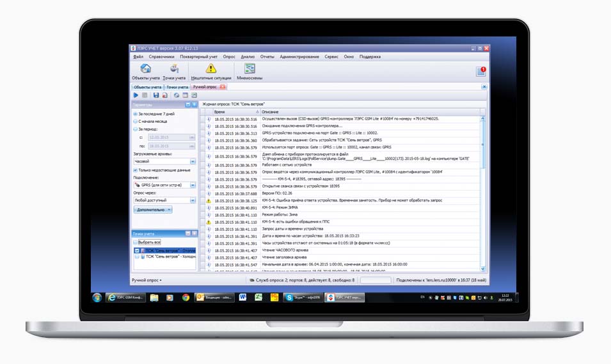Open the Подключение GPRS dropdown
Screen dimensions: 611x364
[193, 185]
